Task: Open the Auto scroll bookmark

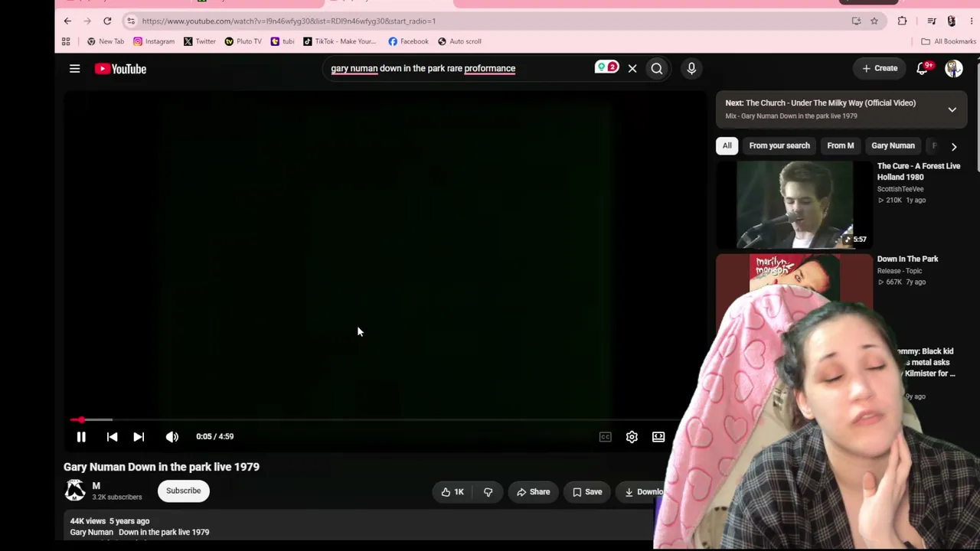Action: pos(459,41)
